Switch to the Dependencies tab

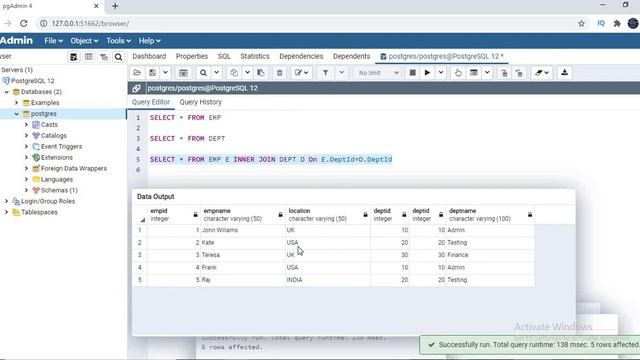tap(301, 56)
